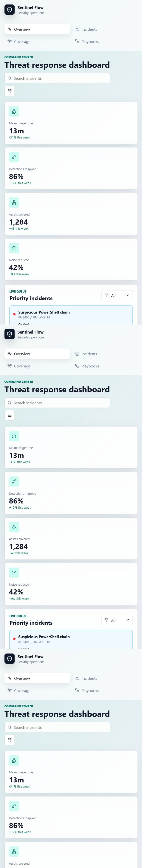Click Assets covered network icon in bottommost copy

click(14, 851)
